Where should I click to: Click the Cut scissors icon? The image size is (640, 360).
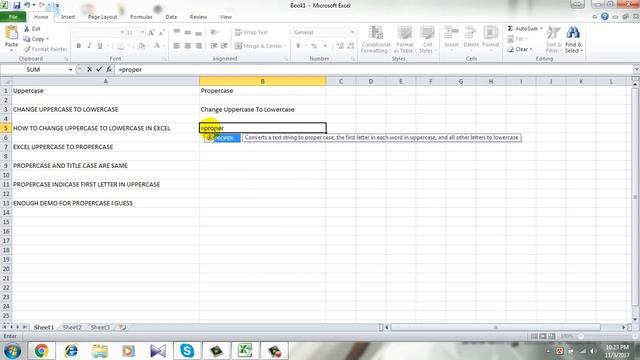27,29
